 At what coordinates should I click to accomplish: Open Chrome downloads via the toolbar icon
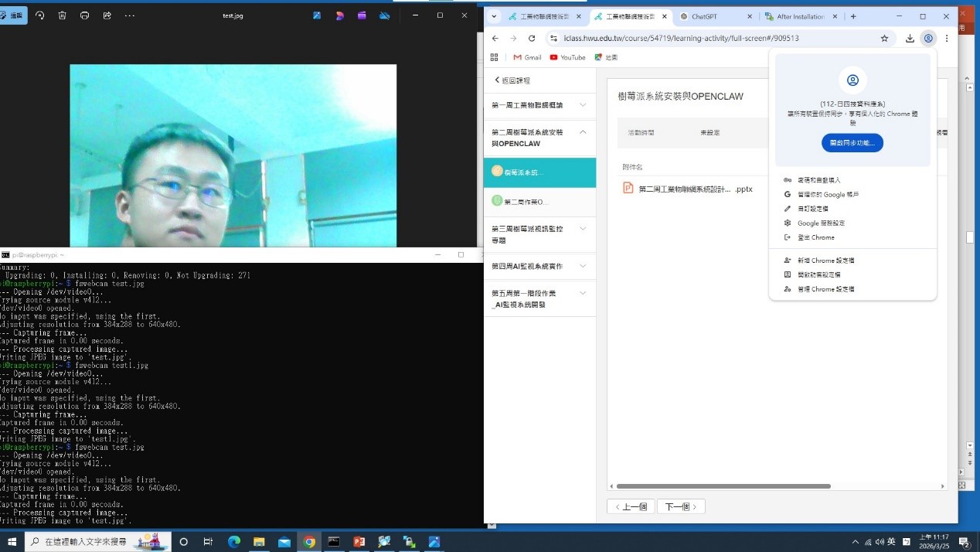(910, 38)
